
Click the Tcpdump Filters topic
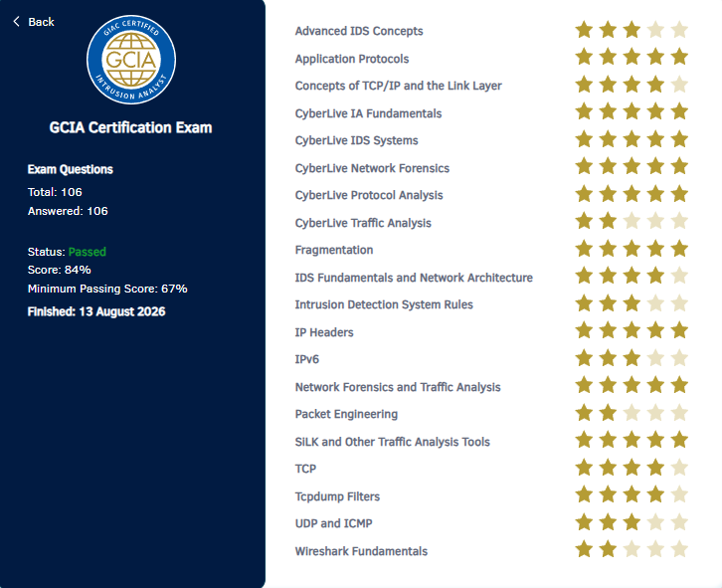point(337,496)
